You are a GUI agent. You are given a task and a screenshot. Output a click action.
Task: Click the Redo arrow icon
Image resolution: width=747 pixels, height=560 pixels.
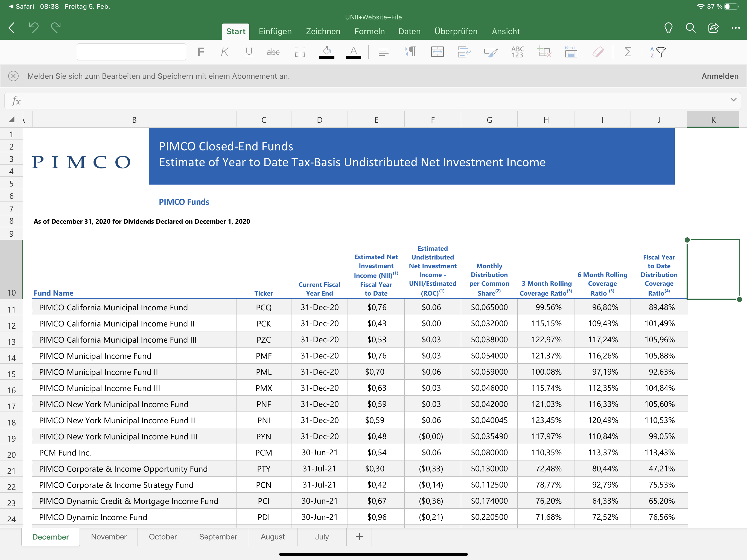[56, 28]
